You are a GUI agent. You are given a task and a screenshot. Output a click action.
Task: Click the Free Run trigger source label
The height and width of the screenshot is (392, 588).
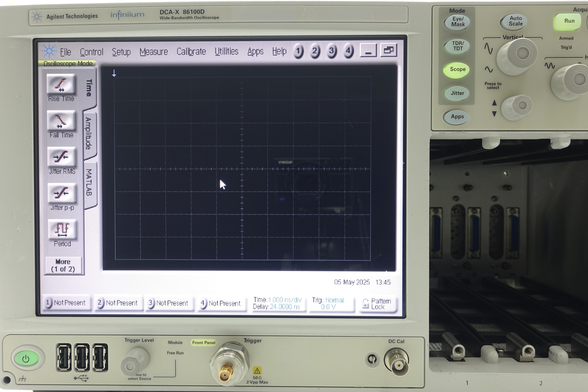[175, 353]
